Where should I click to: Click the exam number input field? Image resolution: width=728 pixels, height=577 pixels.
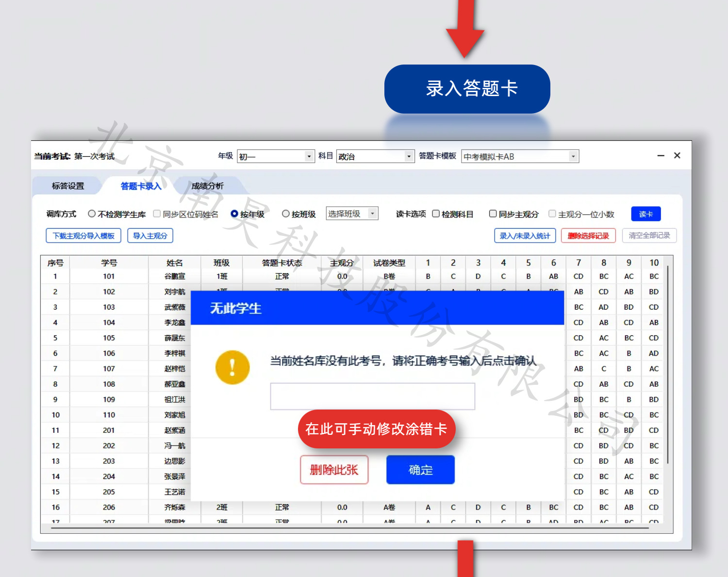click(x=372, y=396)
